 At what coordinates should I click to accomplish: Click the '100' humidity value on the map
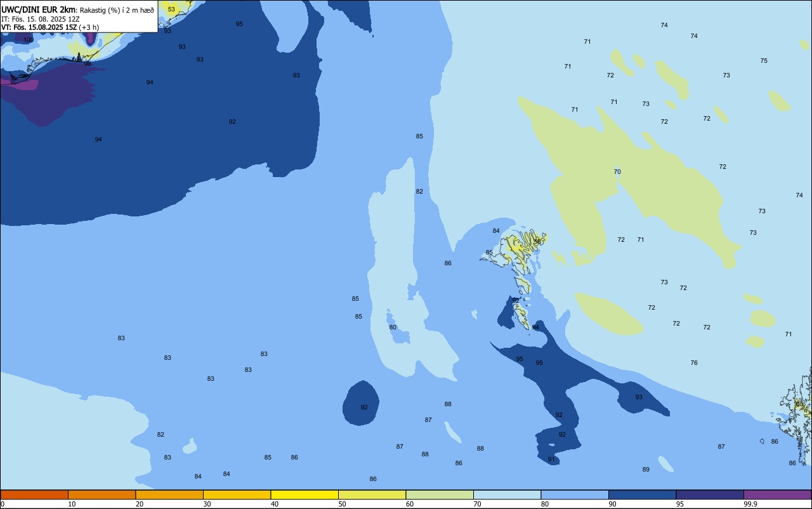[29, 40]
